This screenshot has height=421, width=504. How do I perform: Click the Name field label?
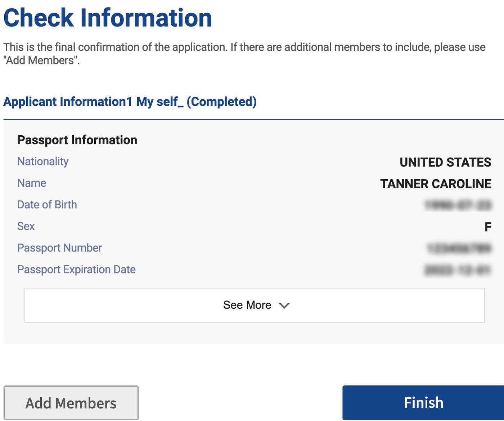[32, 183]
